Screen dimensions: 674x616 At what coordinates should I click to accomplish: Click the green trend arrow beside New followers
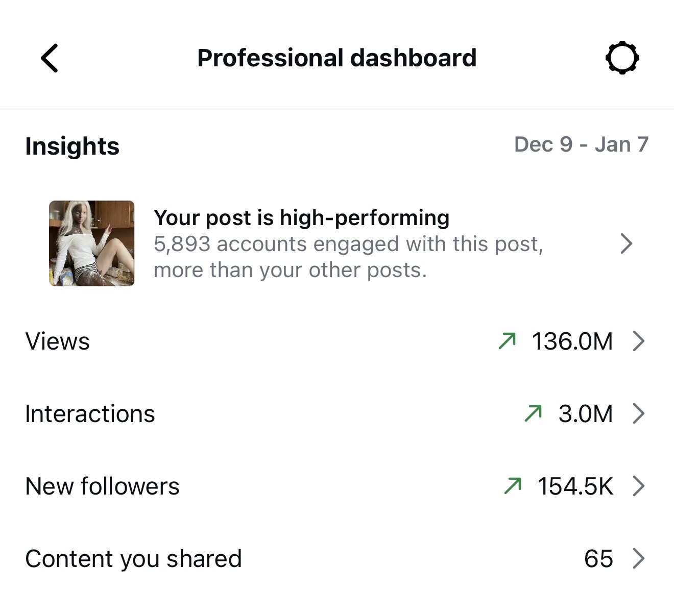point(513,486)
